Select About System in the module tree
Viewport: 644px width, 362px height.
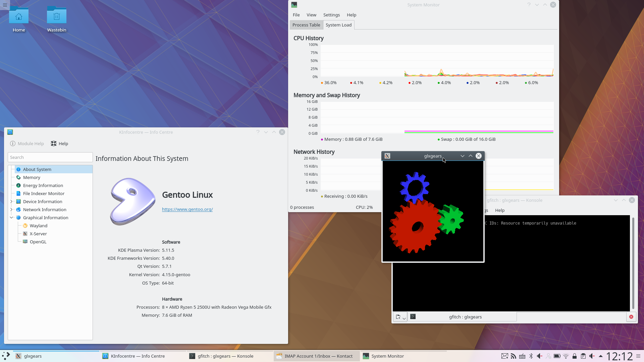pyautogui.click(x=53, y=169)
